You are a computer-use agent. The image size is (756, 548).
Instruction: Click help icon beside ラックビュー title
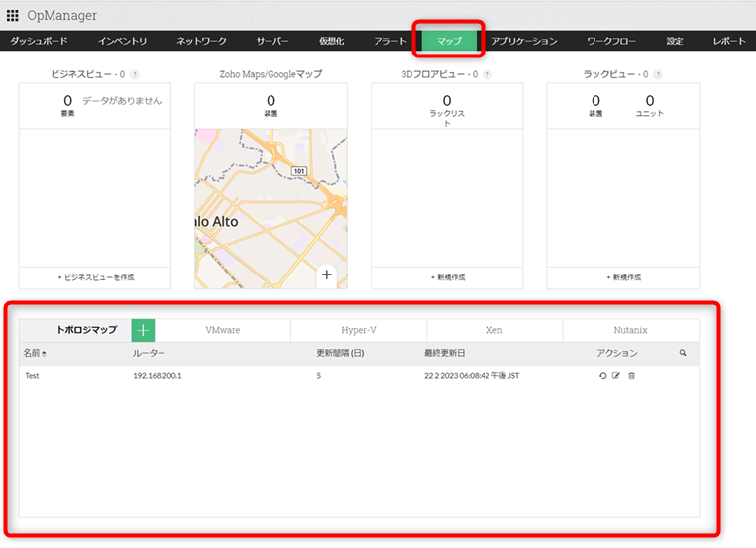[x=658, y=74]
